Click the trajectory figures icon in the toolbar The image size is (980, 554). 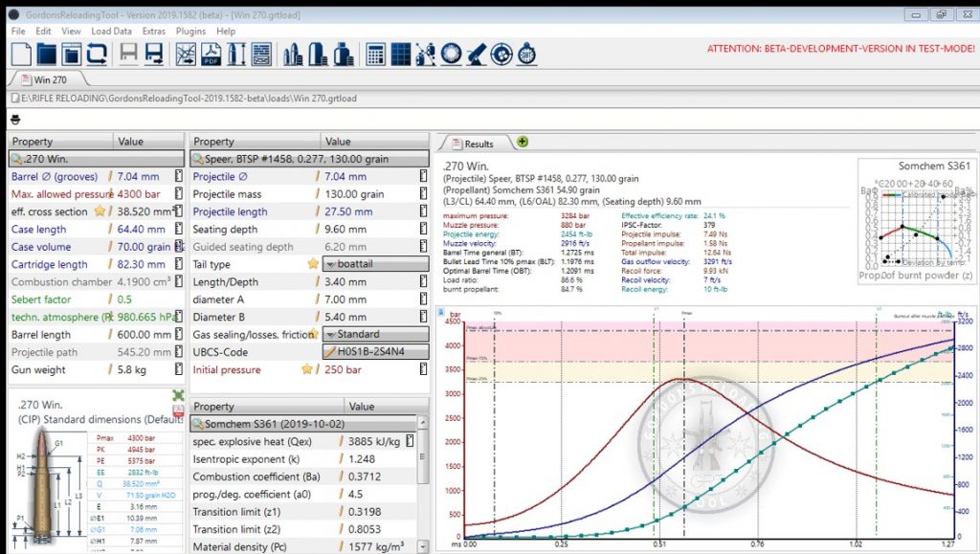tap(426, 55)
